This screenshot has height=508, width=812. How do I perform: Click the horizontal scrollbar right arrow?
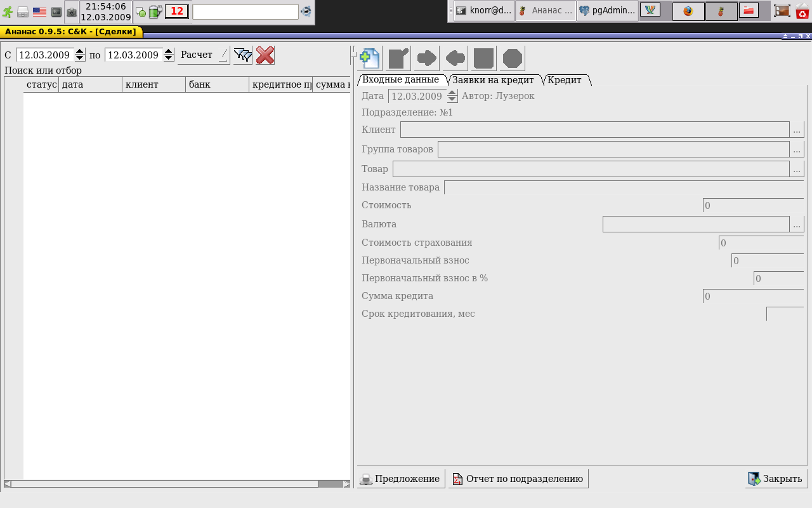point(346,484)
